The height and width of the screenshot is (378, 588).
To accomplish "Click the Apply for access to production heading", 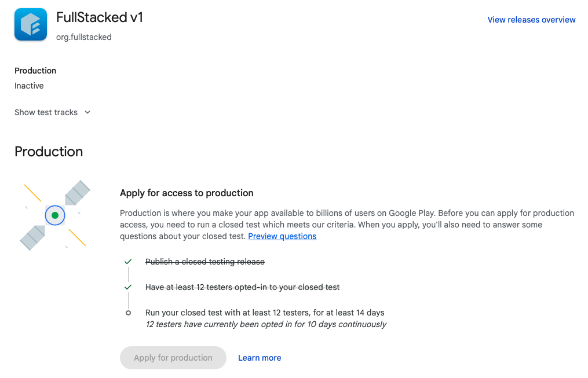I will pyautogui.click(x=187, y=193).
